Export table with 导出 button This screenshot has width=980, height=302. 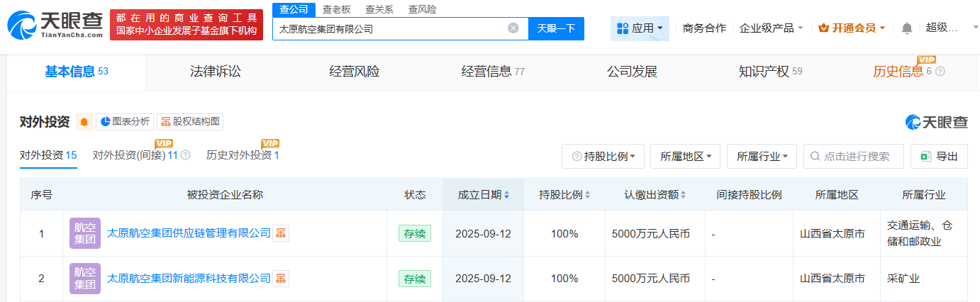[939, 157]
